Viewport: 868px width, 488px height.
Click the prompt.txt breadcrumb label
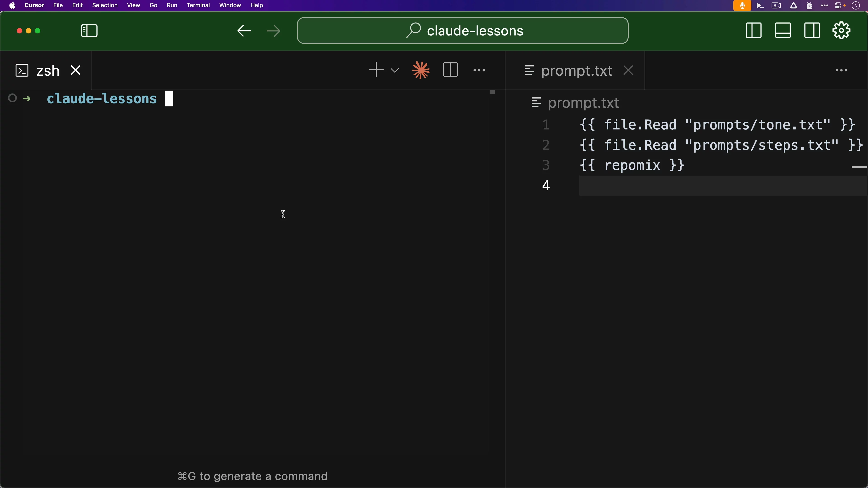583,103
